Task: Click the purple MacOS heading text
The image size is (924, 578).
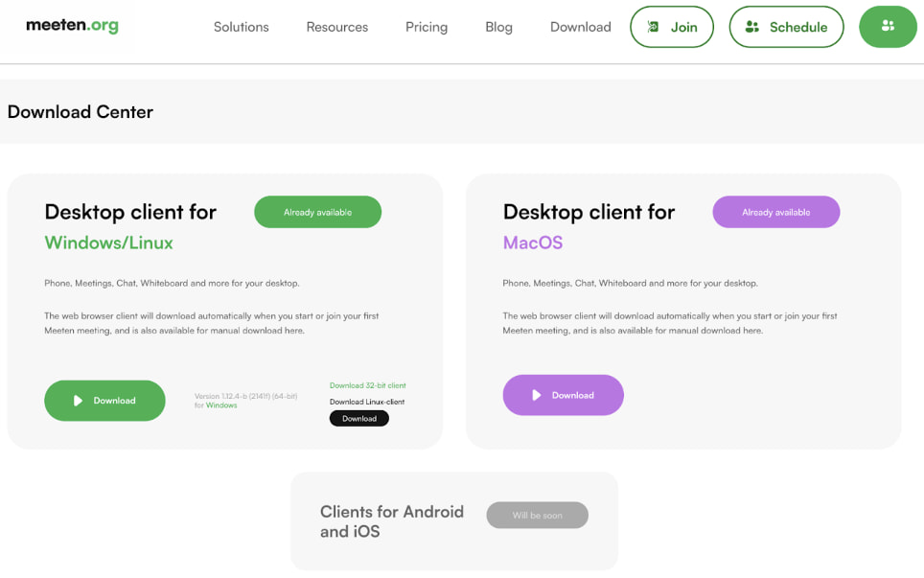Action: tap(533, 243)
